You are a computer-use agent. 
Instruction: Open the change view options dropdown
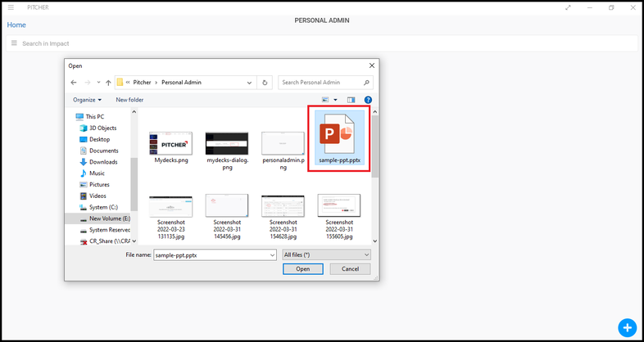point(335,100)
